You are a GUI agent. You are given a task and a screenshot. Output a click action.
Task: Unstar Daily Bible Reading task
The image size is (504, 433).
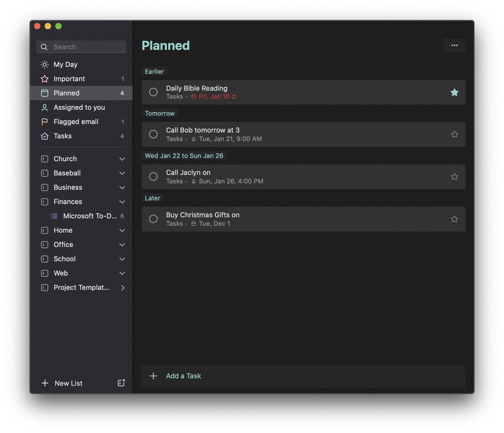454,93
